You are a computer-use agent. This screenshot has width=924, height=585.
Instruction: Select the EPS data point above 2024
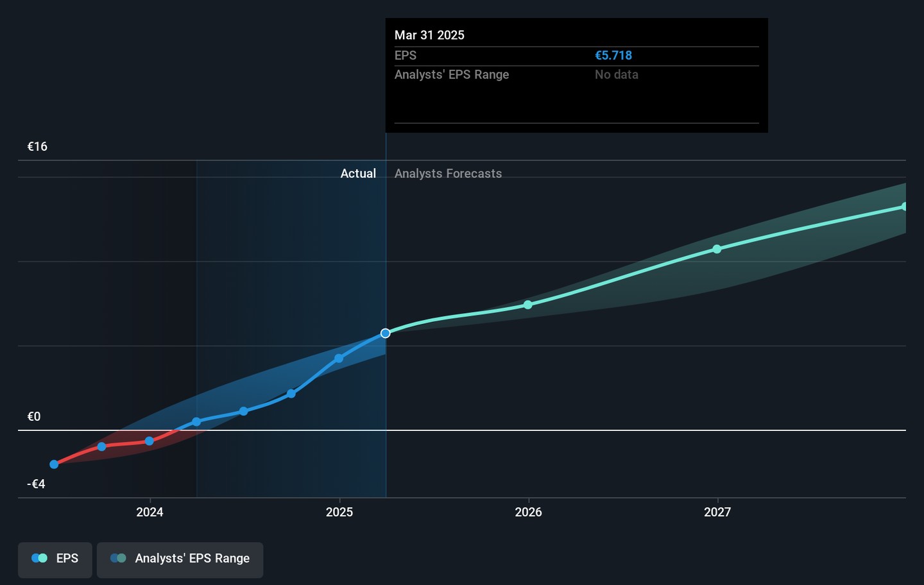coord(150,441)
